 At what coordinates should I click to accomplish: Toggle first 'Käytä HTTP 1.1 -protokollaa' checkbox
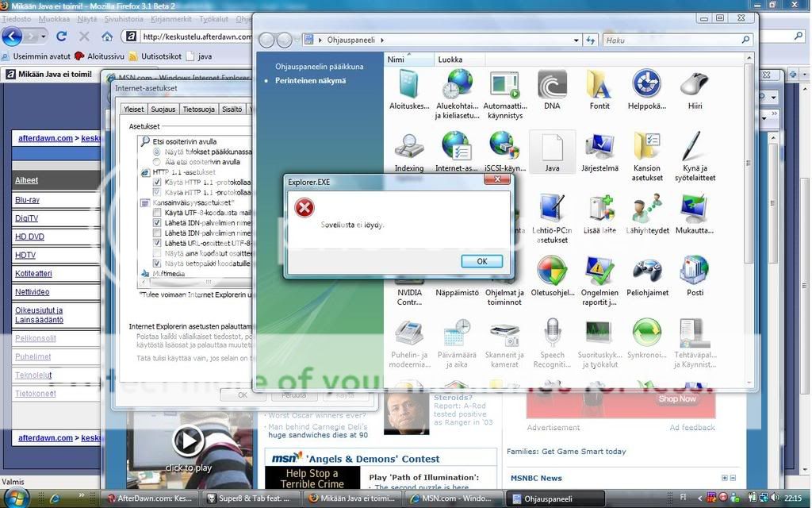point(157,183)
